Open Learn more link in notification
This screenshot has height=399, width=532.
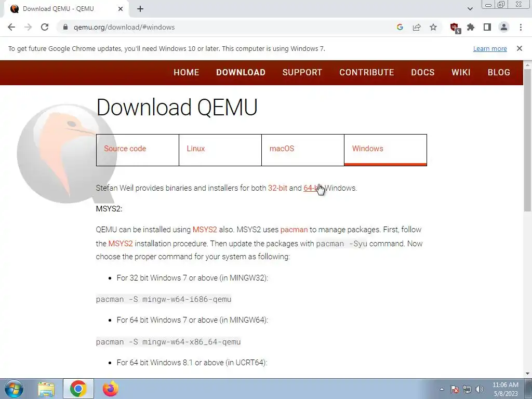point(490,48)
